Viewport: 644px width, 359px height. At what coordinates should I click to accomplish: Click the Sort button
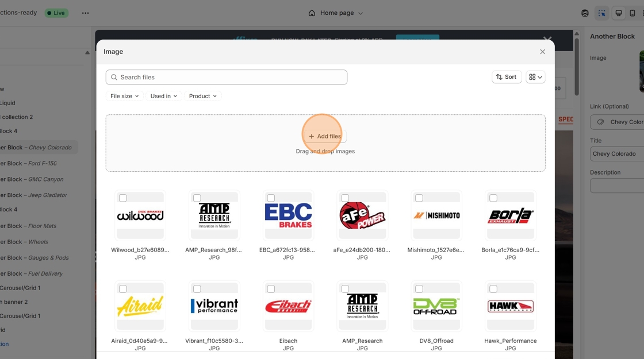507,77
